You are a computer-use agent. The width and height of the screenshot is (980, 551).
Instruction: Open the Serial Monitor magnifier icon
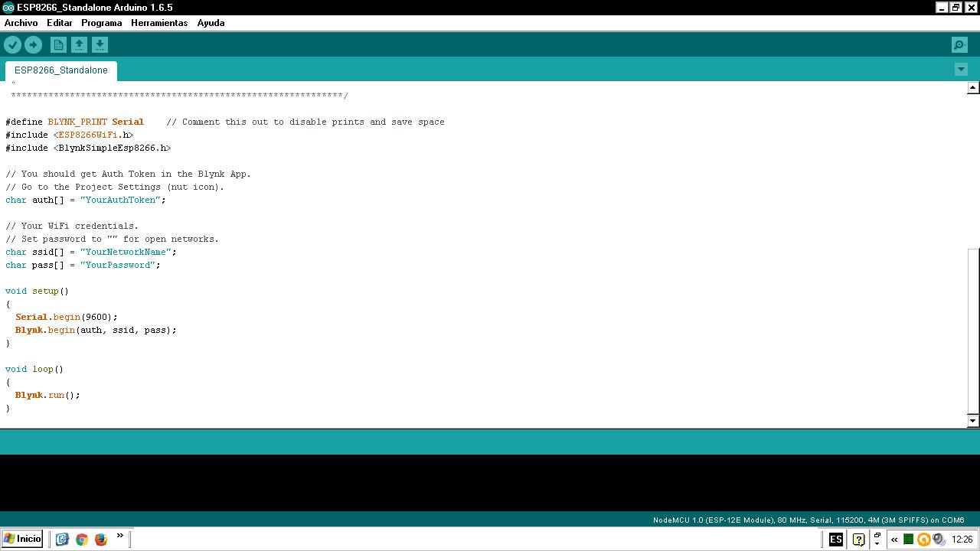(959, 44)
